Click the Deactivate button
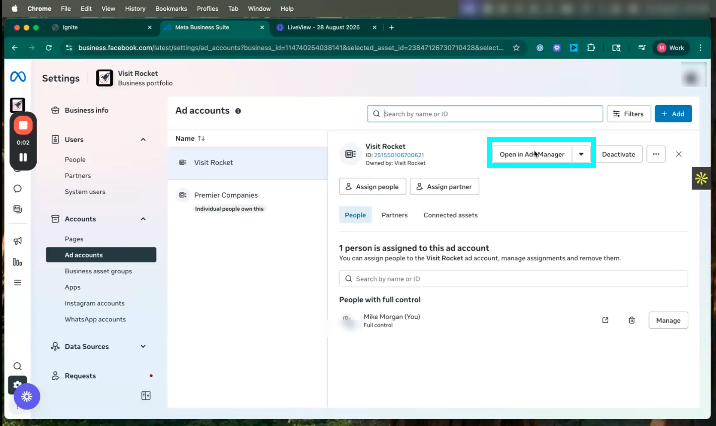716x426 pixels. click(x=618, y=154)
